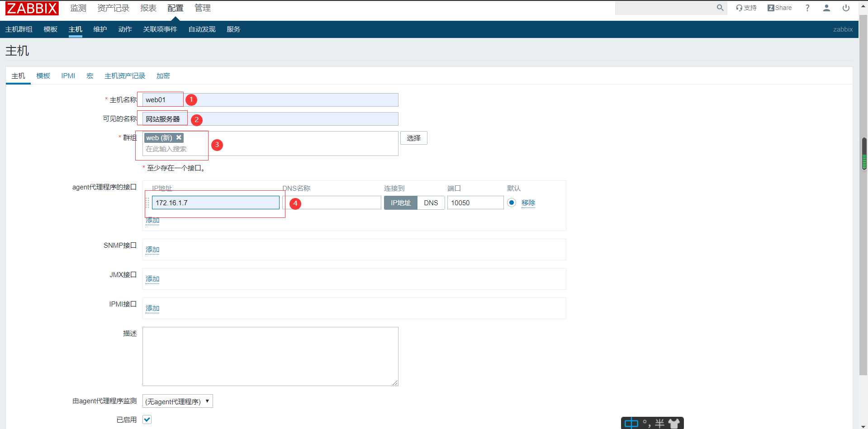Switch connect-to mode to DNS

(x=431, y=203)
